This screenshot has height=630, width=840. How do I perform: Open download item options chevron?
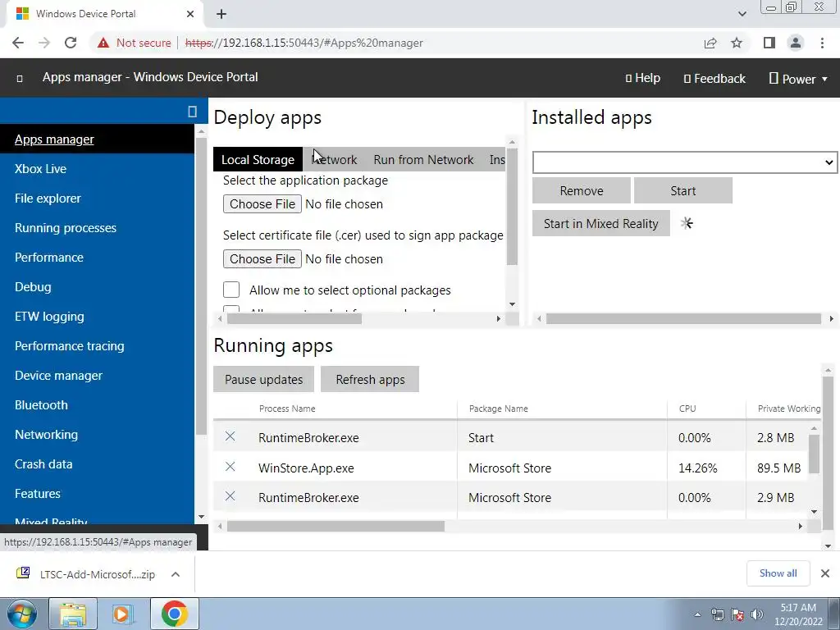176,574
